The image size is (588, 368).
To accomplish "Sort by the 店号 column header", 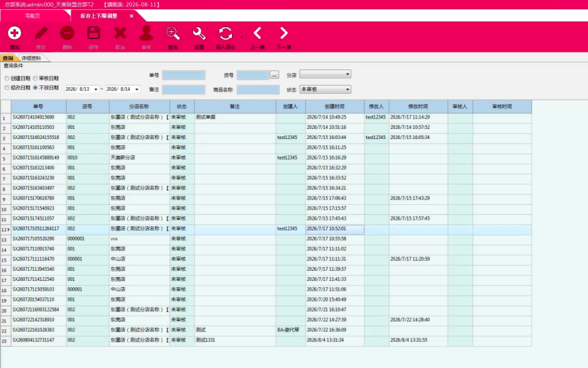I will click(x=88, y=106).
